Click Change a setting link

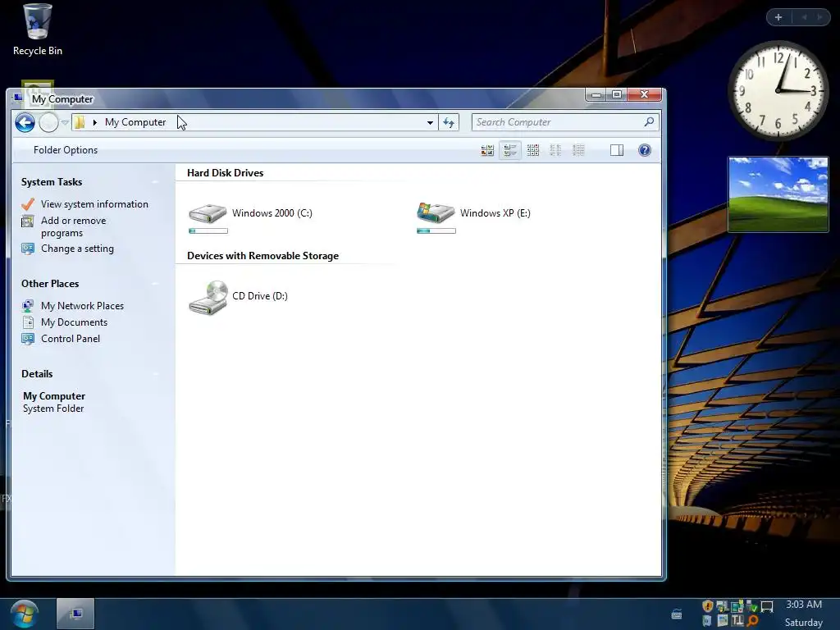[x=77, y=249]
